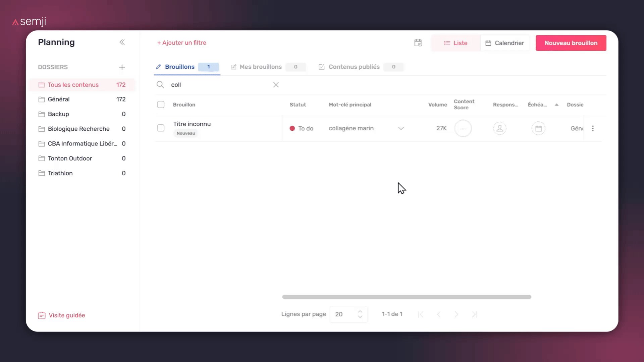Change Lignes par page stepper value
The width and height of the screenshot is (644, 362).
coord(360,314)
